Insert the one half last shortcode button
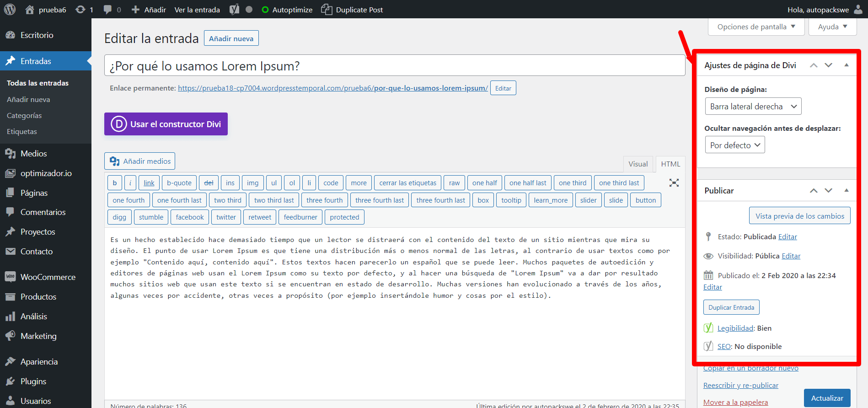The height and width of the screenshot is (408, 868). coord(528,183)
